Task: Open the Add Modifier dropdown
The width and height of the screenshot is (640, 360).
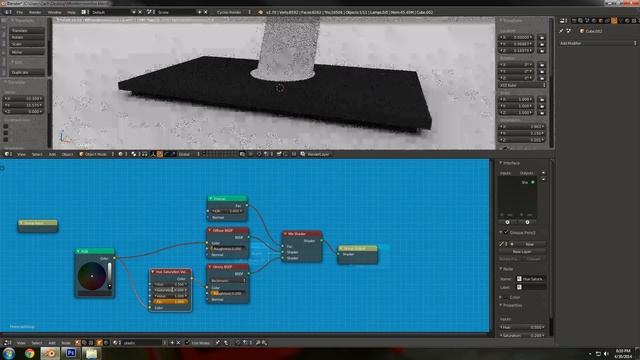Action: (598, 43)
